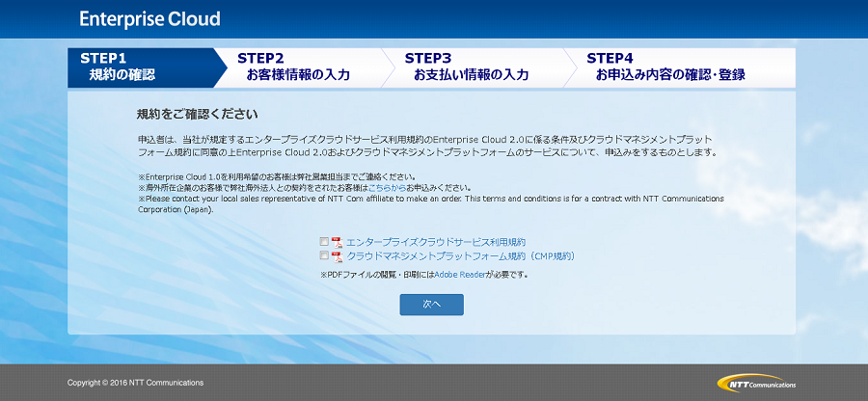868x401 pixels.
Task: Click the NTT Communications logo in footer
Action: coord(756,383)
